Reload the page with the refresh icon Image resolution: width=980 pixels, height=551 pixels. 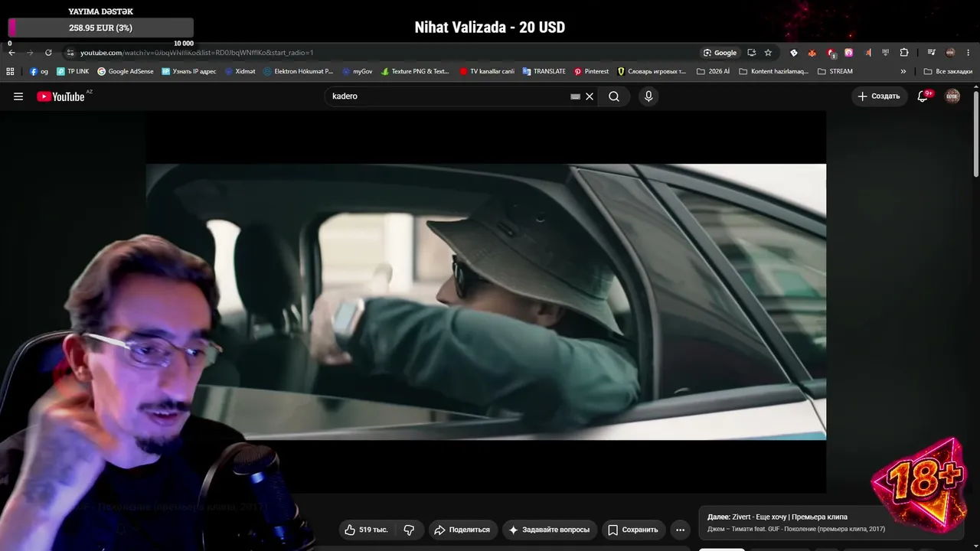point(48,53)
